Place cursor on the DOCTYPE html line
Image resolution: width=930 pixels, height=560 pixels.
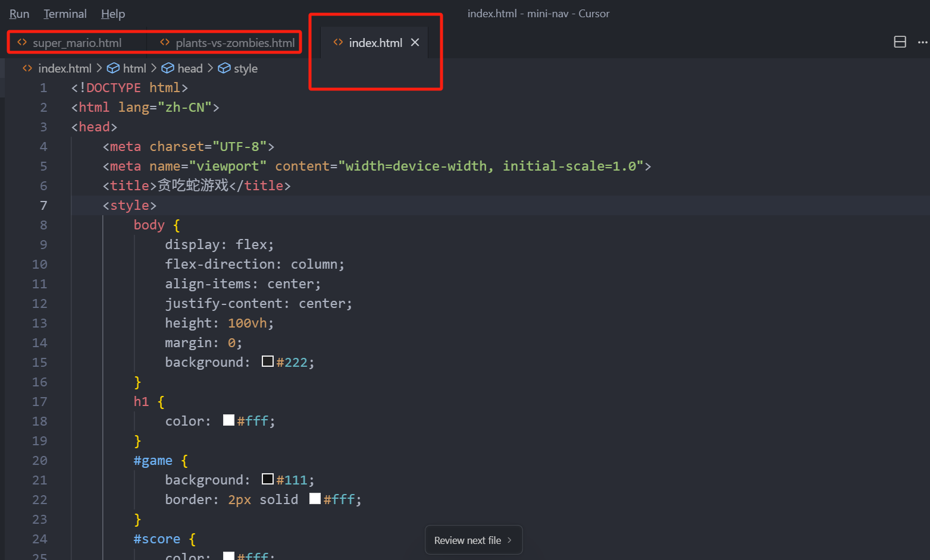(x=130, y=87)
